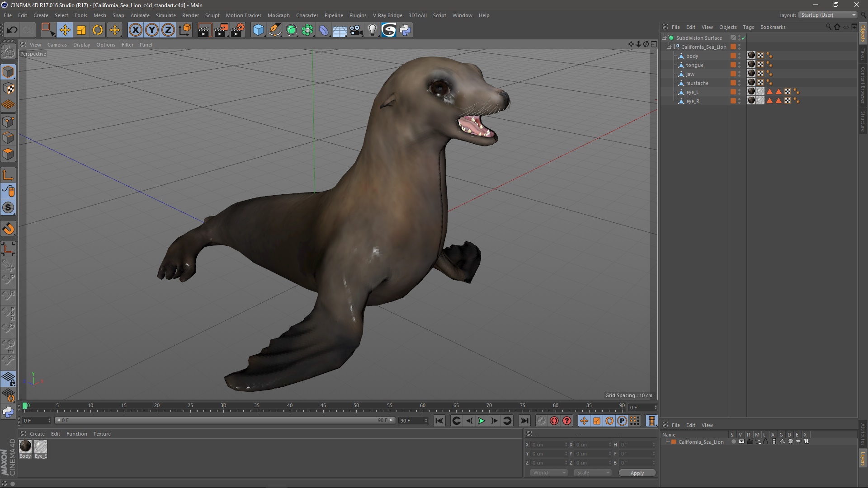868x488 pixels.
Task: Toggle the Subdivision Surface enable checkmark
Action: click(743, 38)
